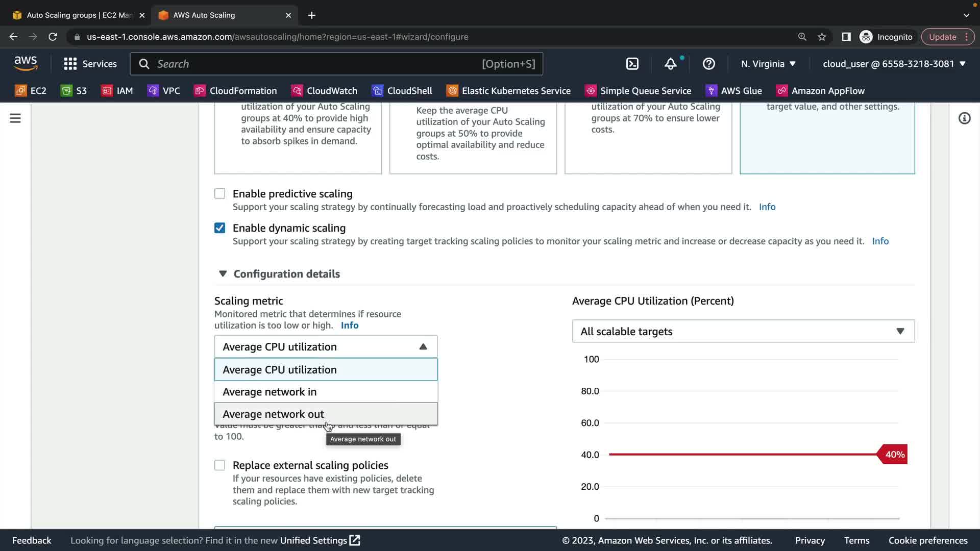Bookmark page with the star icon
This screenshot has height=551, width=980.
pos(822,37)
